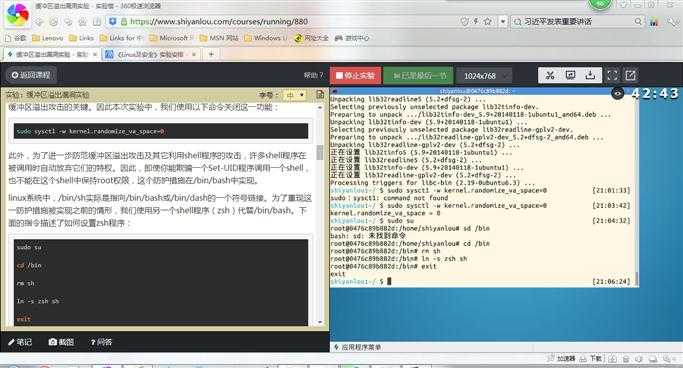Open the dropdown arrow left of search box
The image size is (683, 368).
503,21
